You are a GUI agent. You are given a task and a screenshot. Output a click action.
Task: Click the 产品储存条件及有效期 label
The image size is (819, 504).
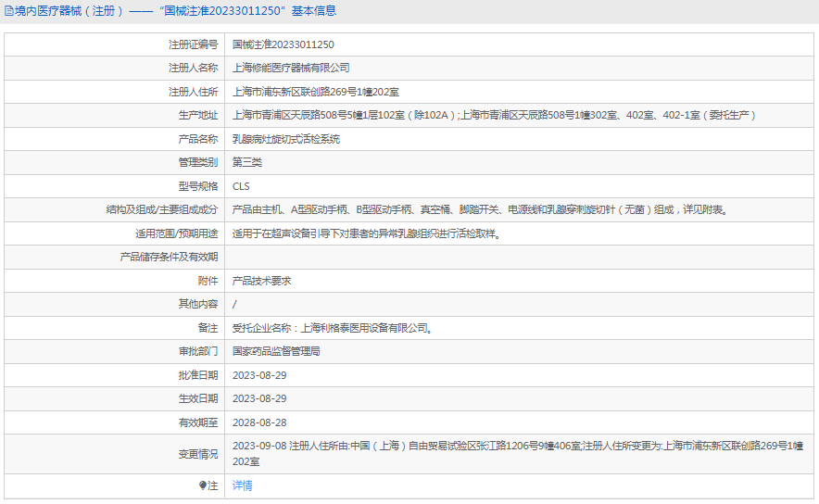(x=169, y=257)
